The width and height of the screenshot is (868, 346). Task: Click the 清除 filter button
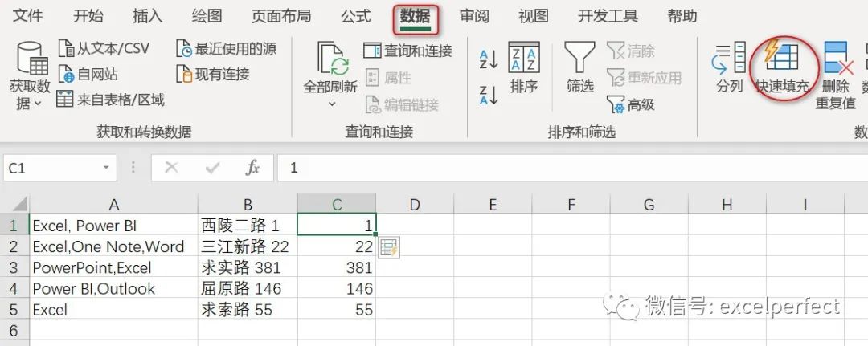pyautogui.click(x=631, y=51)
